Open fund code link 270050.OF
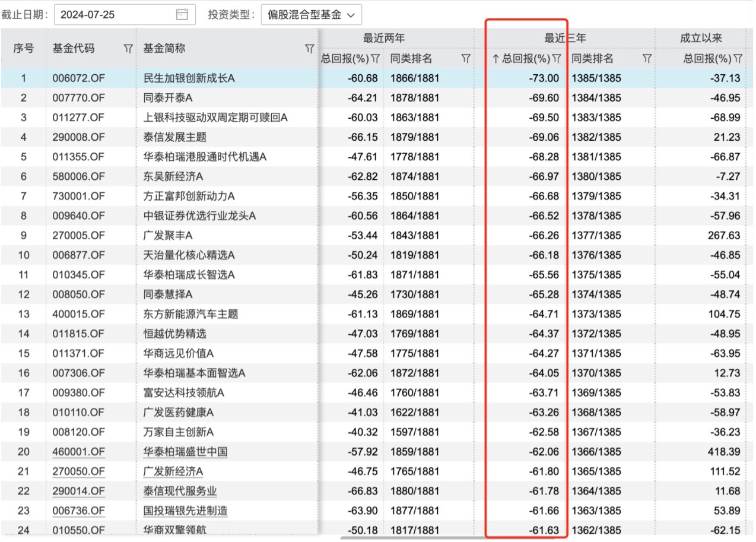756x542 pixels. click(79, 471)
